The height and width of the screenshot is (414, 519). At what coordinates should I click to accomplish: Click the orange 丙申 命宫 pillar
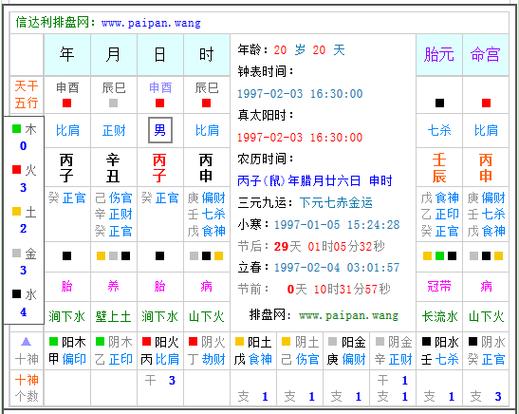[485, 168]
